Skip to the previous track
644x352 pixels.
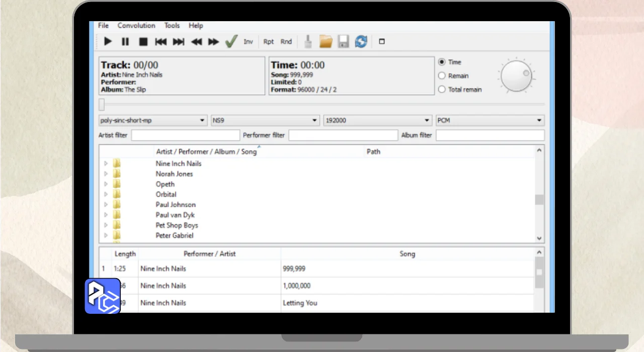click(160, 42)
